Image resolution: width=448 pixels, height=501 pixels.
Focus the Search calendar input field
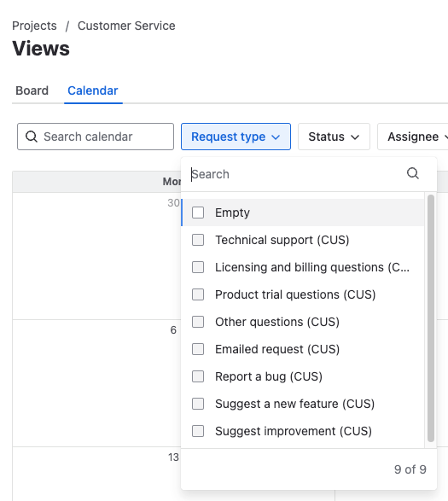point(96,137)
